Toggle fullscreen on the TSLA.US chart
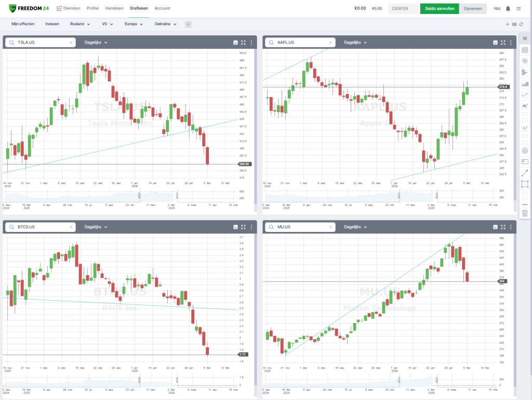Image resolution: width=532 pixels, height=400 pixels. pyautogui.click(x=244, y=43)
